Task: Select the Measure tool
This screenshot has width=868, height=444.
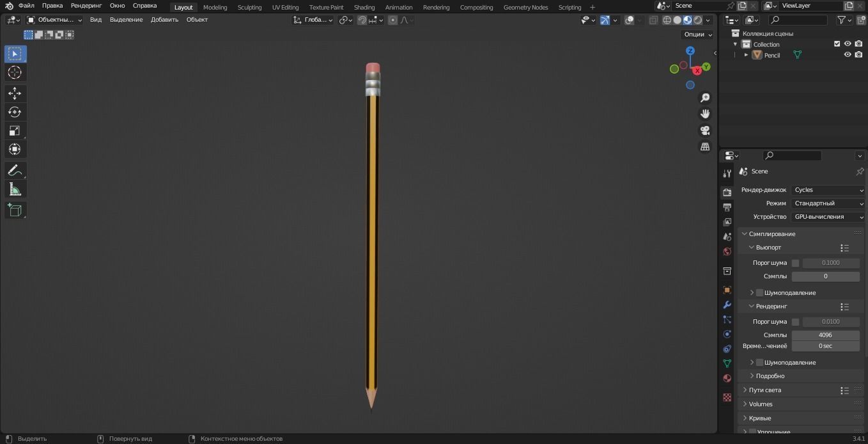Action: pos(15,189)
